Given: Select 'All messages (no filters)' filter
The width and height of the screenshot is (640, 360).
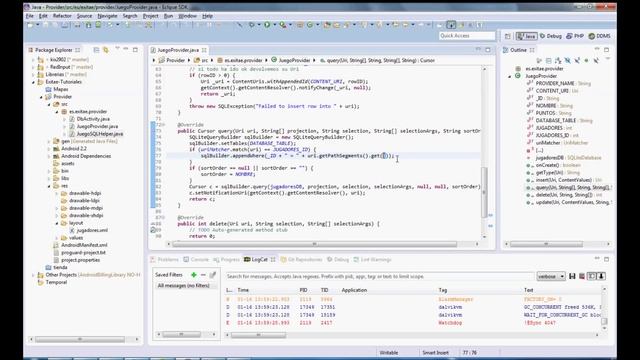Looking at the screenshot, I should pyautogui.click(x=184, y=286).
